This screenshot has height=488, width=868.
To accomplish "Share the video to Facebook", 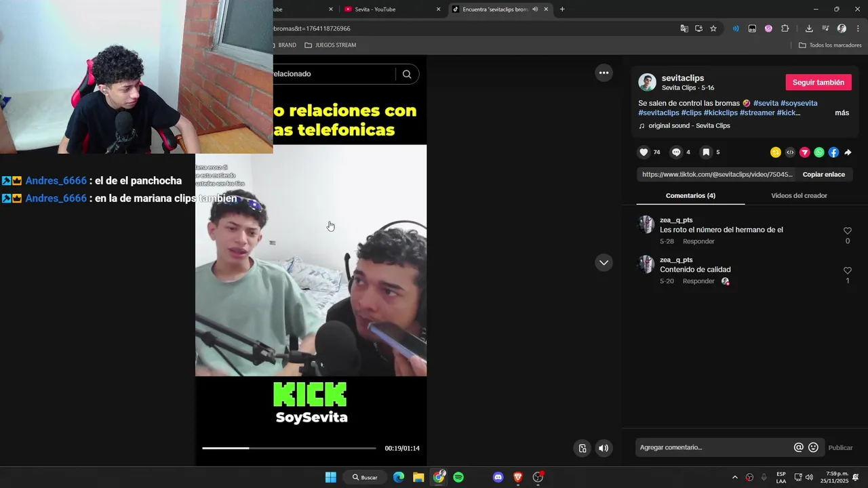I will 833,152.
